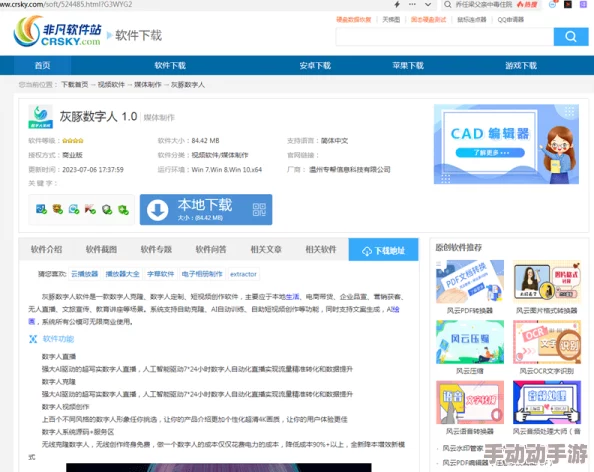594x472 pixels.
Task: Click the red Kaspersky K check icon
Action: [90, 209]
